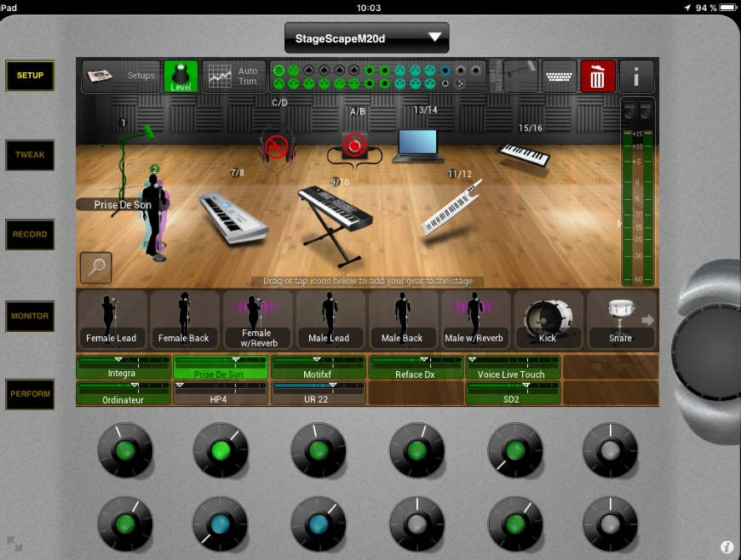Switch to the TWEAK mode

(30, 155)
